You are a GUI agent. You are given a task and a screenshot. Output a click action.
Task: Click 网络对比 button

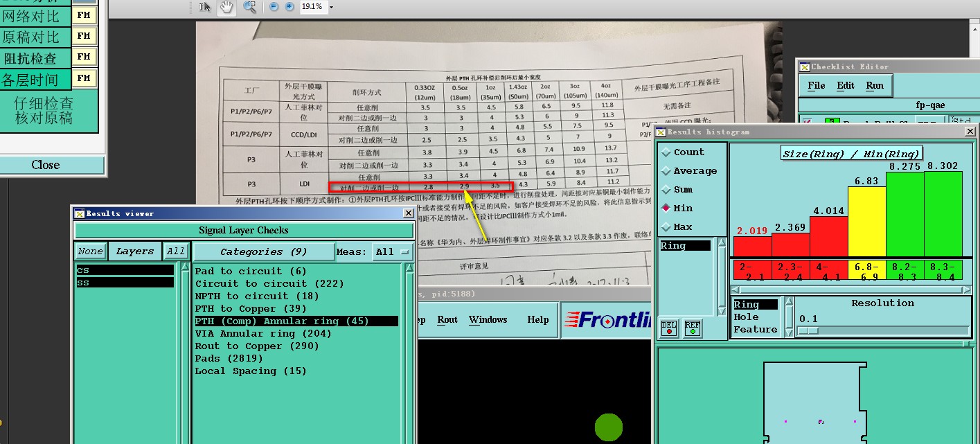35,15
